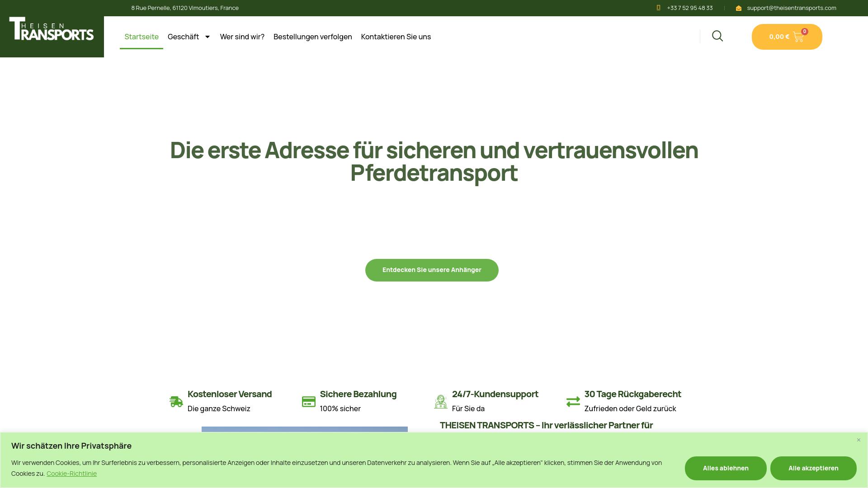Click the credit card icon for Sichere Bezahlung

pyautogui.click(x=309, y=401)
